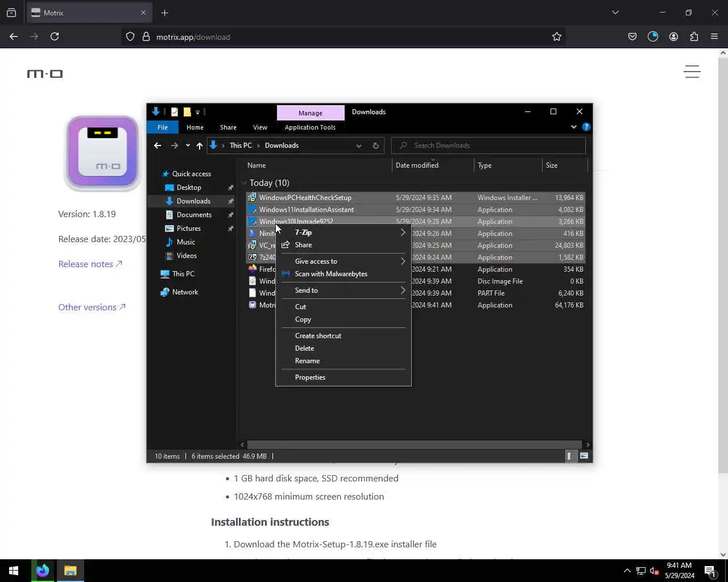Image resolution: width=728 pixels, height=582 pixels.
Task: Select This PC in navigation pane
Action: 183,274
